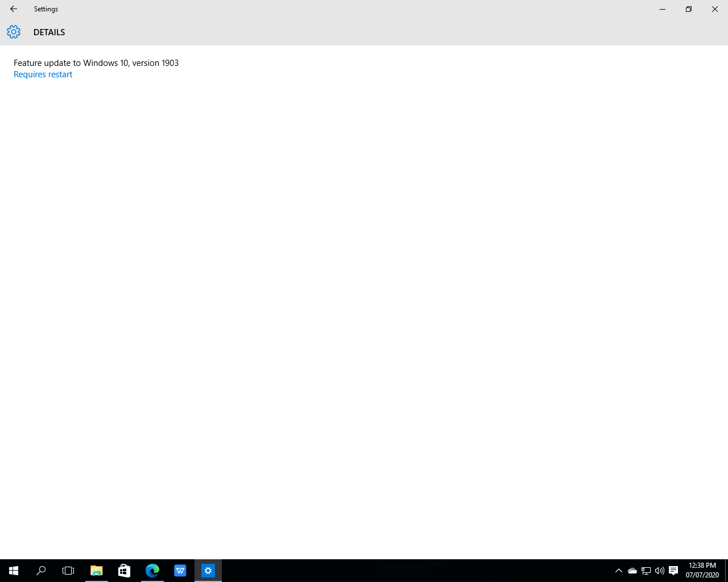Restore down the Settings window
The height and width of the screenshot is (582, 728).
[x=689, y=9]
